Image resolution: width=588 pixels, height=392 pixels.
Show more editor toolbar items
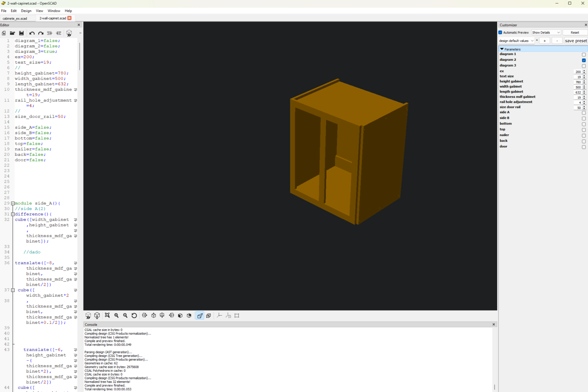tap(80, 33)
